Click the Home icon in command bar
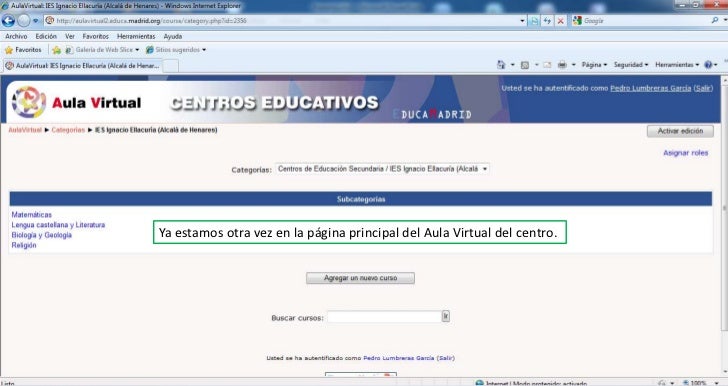 [x=501, y=65]
